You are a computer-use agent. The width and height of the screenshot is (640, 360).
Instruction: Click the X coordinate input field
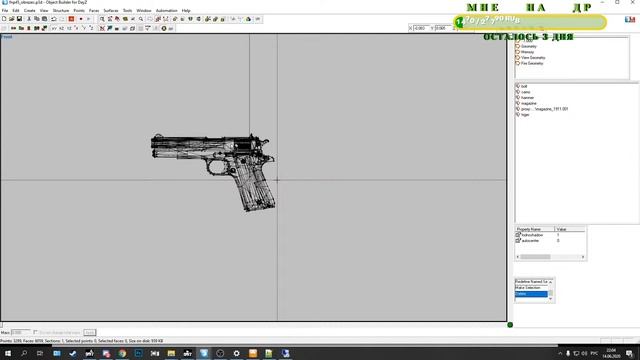(421, 28)
